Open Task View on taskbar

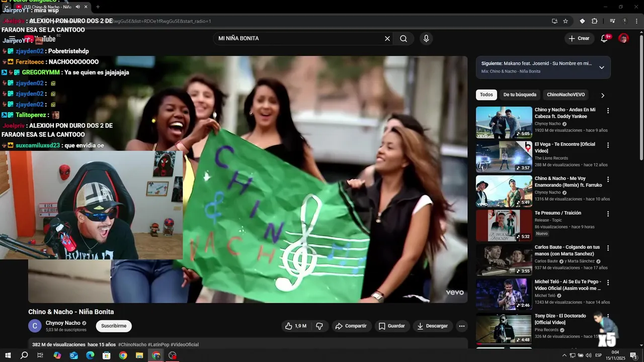tap(40, 355)
